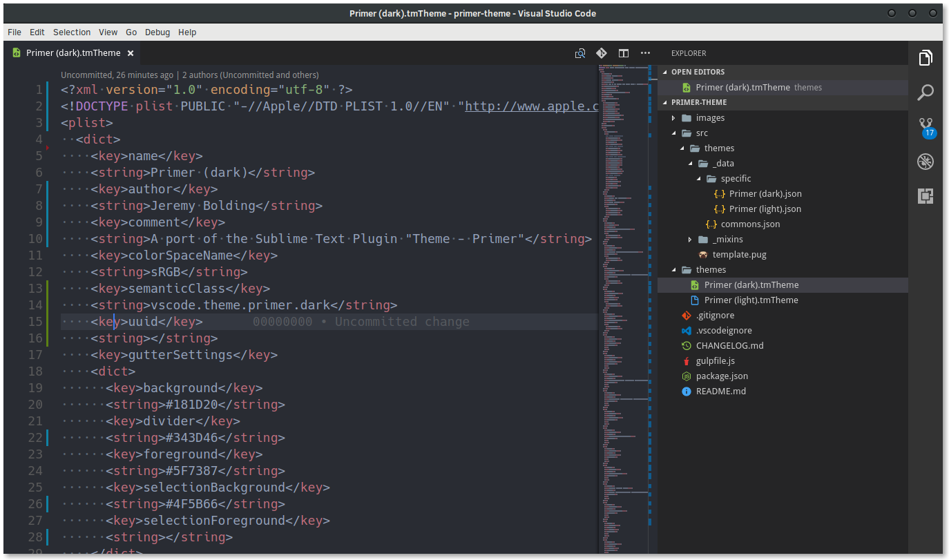Open the View menu
Image resolution: width=949 pixels, height=560 pixels.
pos(108,32)
